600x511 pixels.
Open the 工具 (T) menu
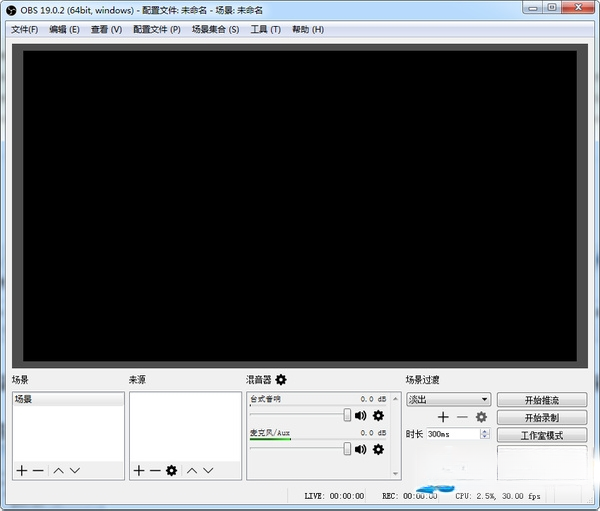[x=266, y=29]
